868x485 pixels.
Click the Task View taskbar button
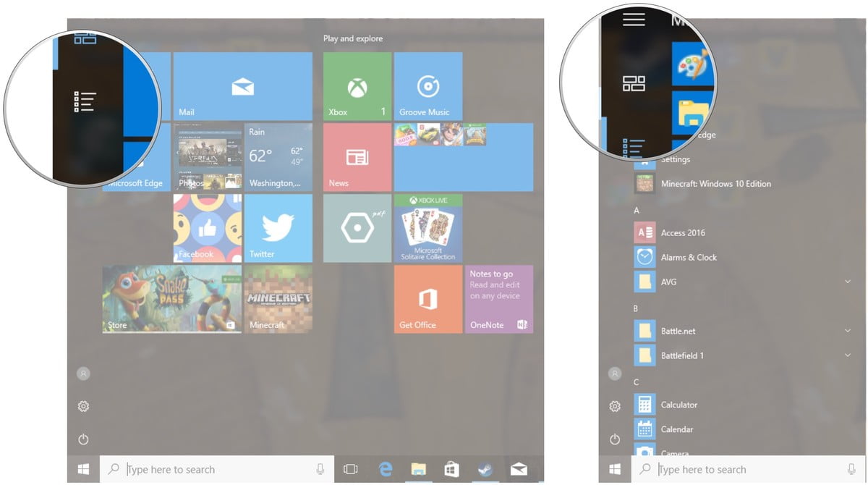(351, 470)
